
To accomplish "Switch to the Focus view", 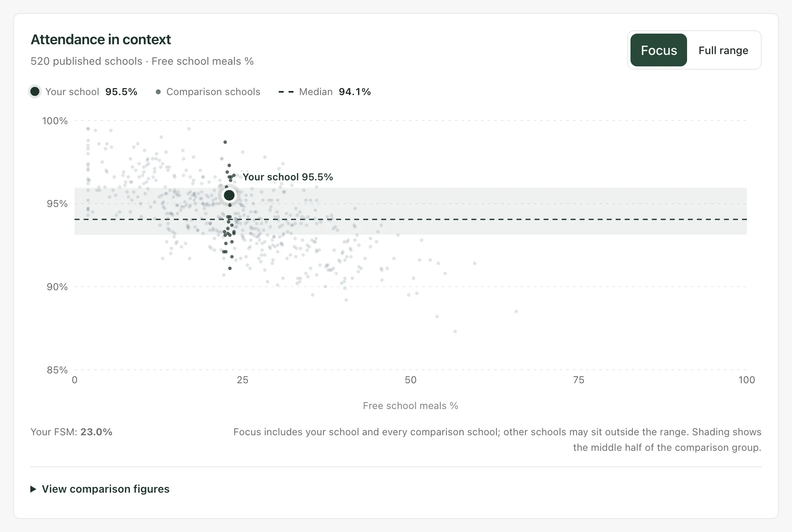I will pos(658,50).
